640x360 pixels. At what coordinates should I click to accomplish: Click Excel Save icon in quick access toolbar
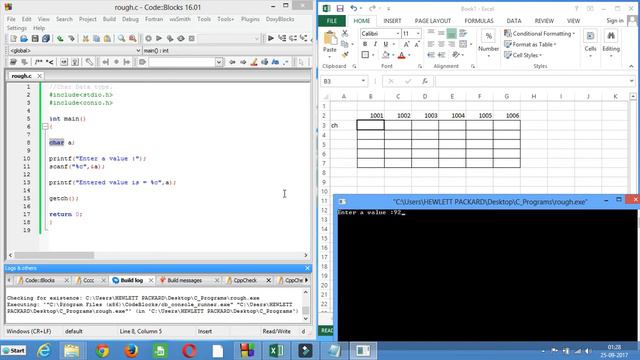click(x=340, y=9)
